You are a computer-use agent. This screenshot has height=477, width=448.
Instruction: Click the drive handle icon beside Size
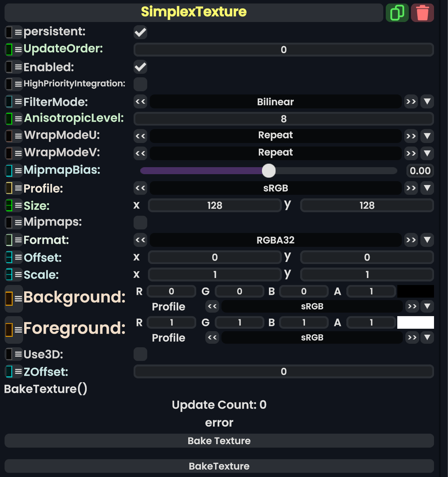pos(9,206)
